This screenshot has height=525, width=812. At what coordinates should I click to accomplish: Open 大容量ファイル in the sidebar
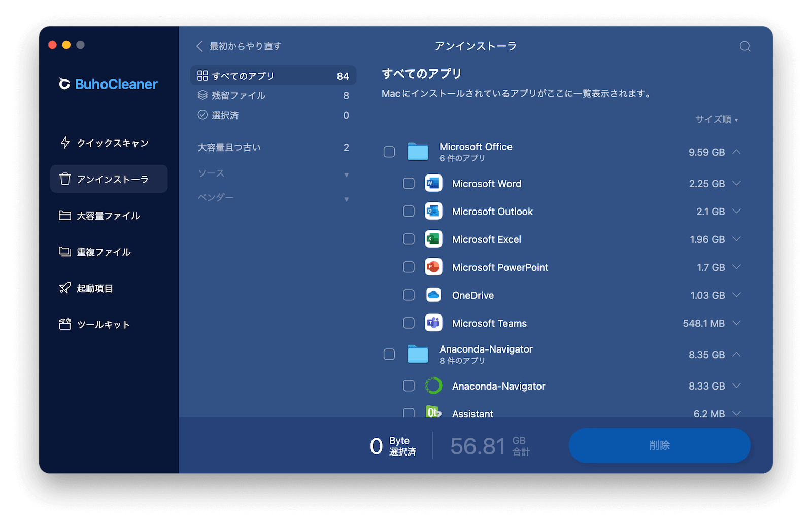[109, 215]
